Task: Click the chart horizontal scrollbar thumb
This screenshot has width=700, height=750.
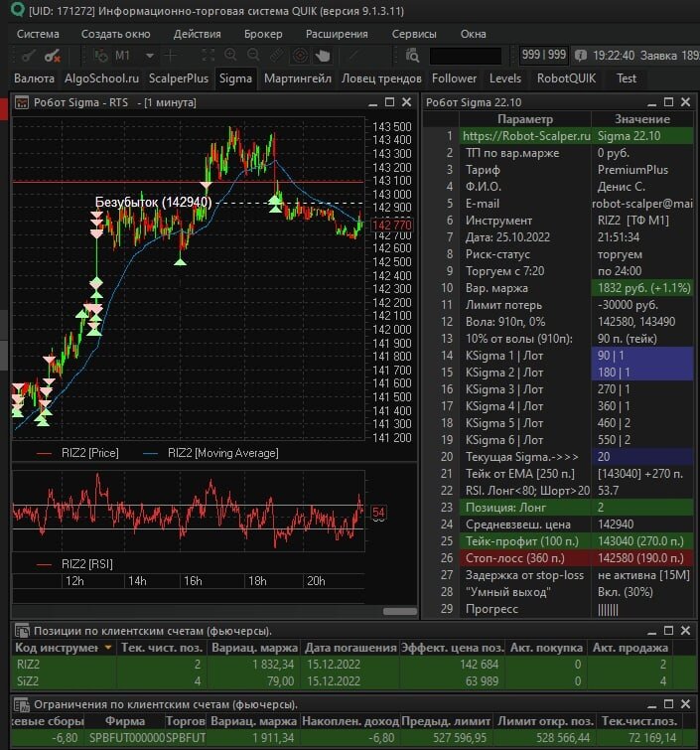Action: point(400,611)
